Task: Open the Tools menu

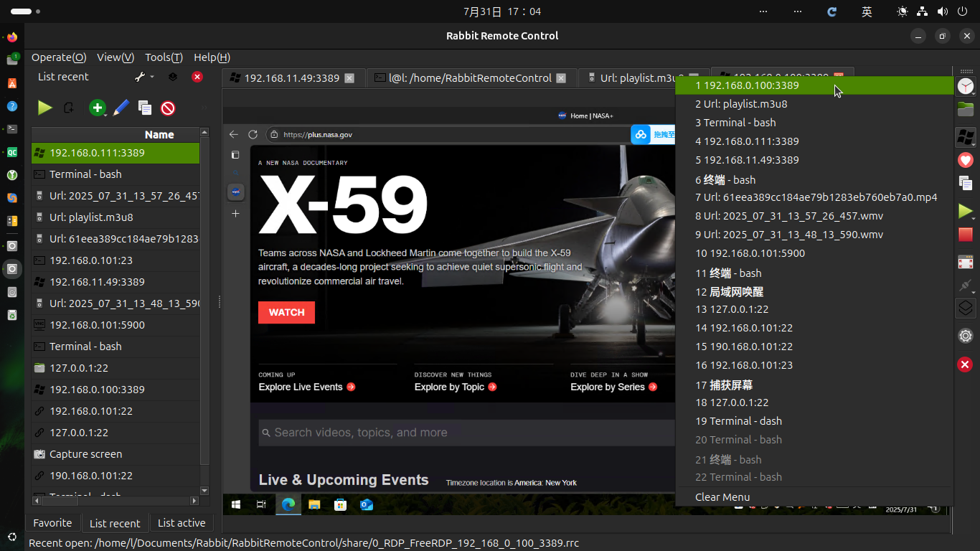Action: pyautogui.click(x=163, y=57)
